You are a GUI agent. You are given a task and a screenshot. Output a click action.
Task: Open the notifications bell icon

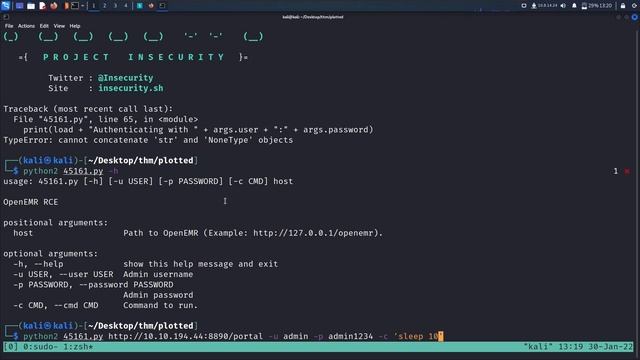(x=574, y=6)
